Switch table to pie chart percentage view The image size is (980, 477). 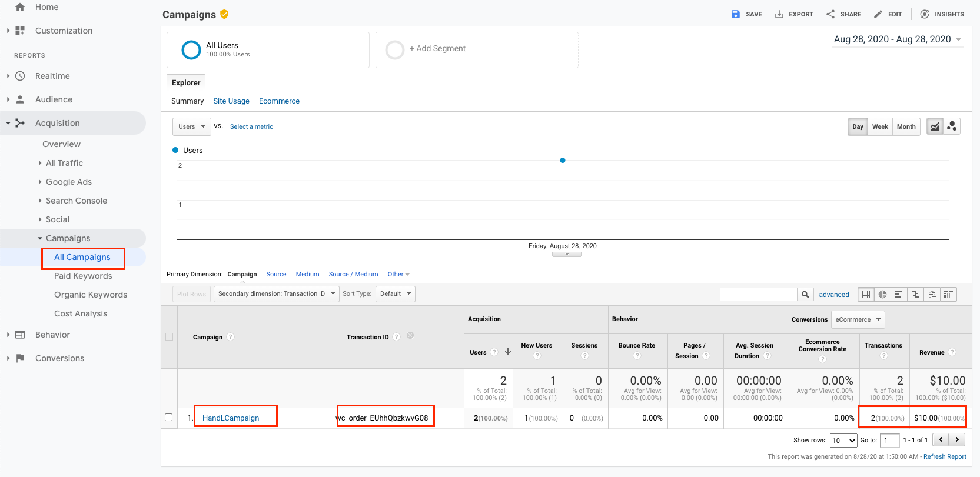[882, 295]
